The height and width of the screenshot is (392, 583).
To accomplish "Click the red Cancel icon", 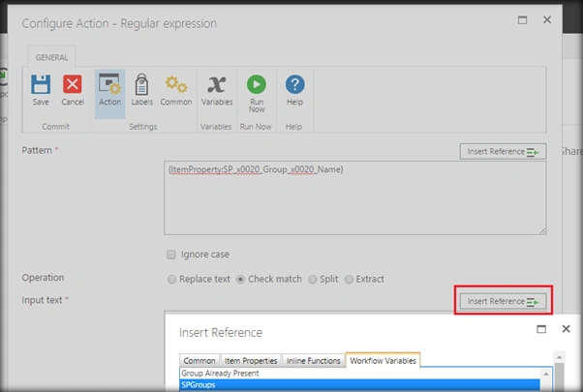I will point(73,84).
